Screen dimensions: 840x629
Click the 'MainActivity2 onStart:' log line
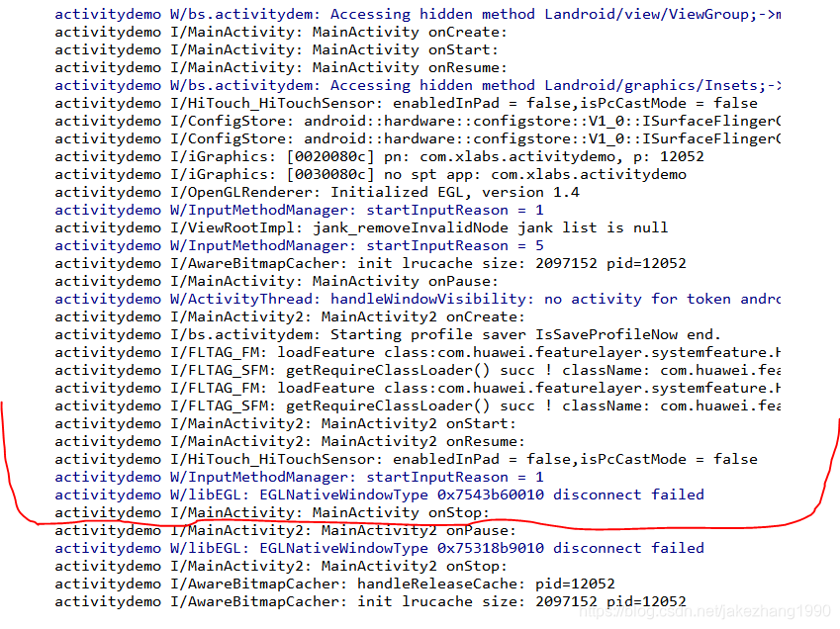pyautogui.click(x=286, y=423)
